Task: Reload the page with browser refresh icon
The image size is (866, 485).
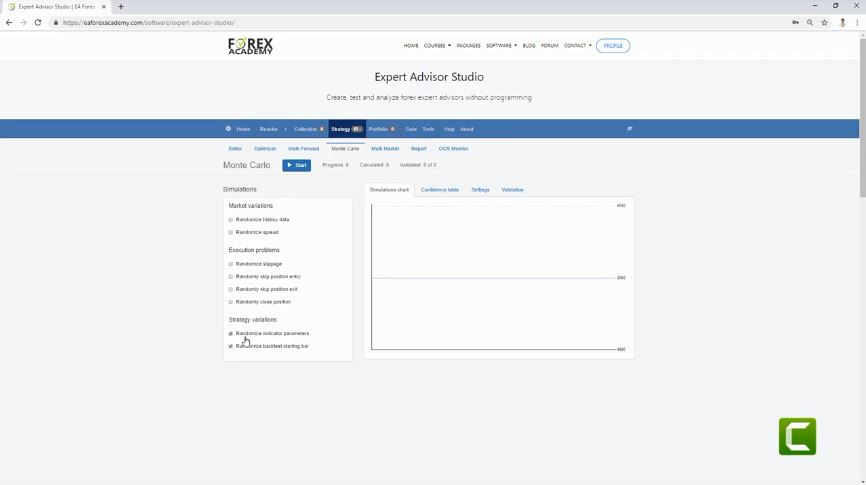Action: click(x=38, y=22)
